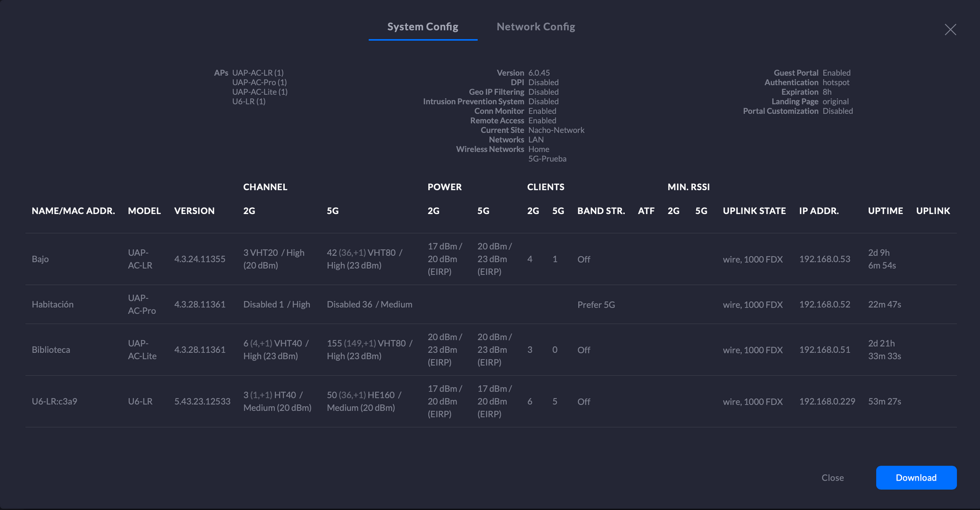980x510 pixels.
Task: Click the Close button at the bottom
Action: (833, 478)
